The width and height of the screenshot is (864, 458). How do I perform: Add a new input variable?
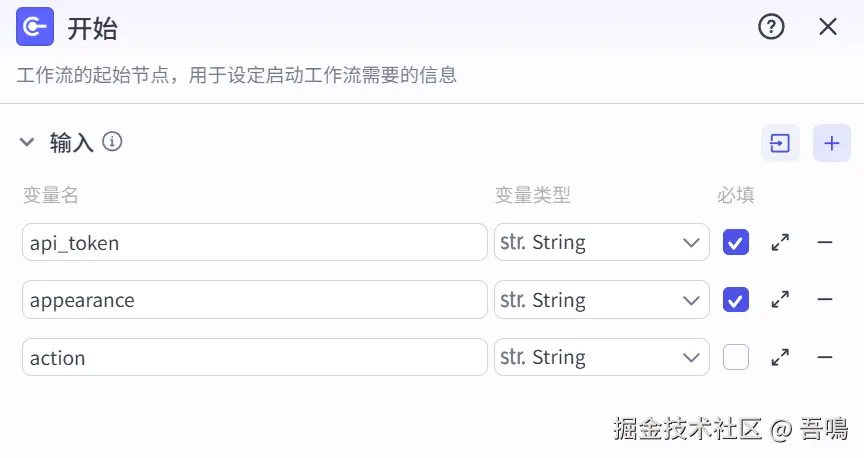pos(831,143)
